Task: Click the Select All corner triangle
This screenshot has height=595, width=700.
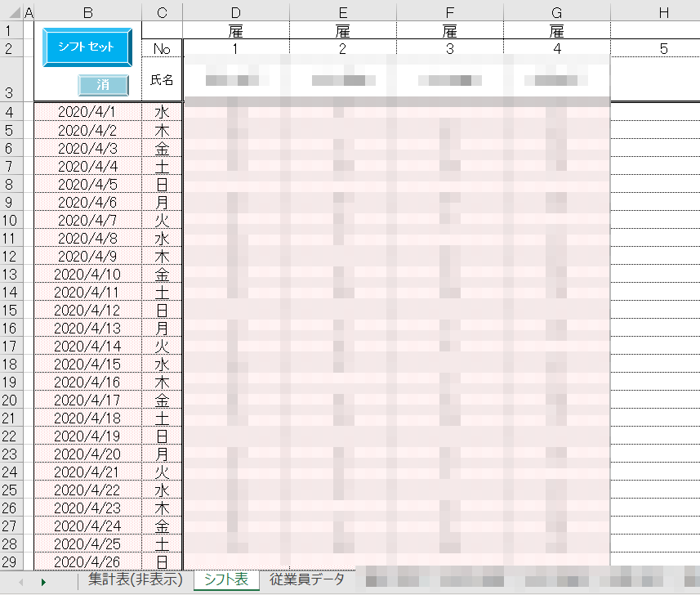Action: (x=13, y=13)
